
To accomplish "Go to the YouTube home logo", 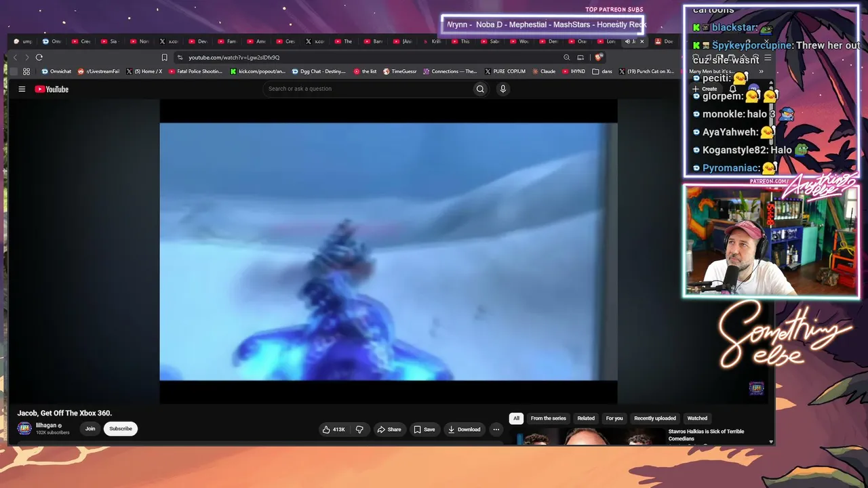I will coord(52,89).
